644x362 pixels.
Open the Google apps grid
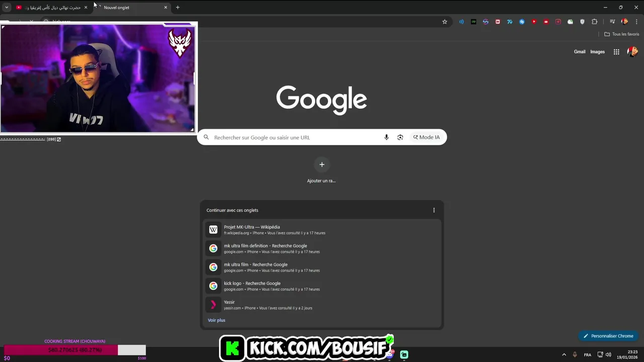click(x=616, y=52)
